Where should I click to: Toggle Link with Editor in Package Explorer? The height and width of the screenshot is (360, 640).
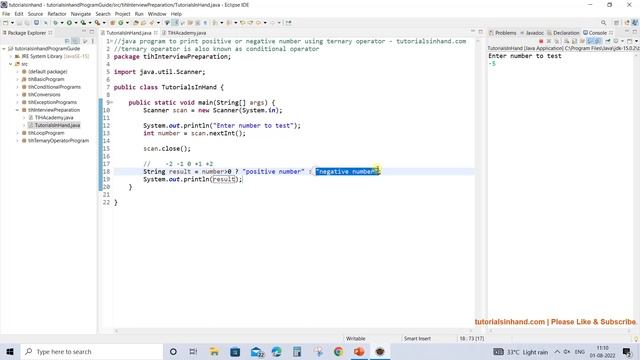pos(76,41)
